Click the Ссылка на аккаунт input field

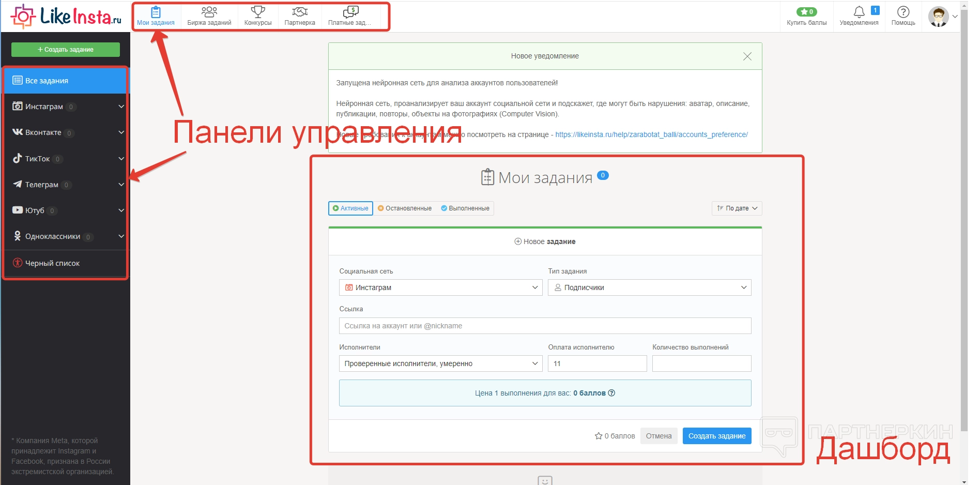(x=545, y=326)
